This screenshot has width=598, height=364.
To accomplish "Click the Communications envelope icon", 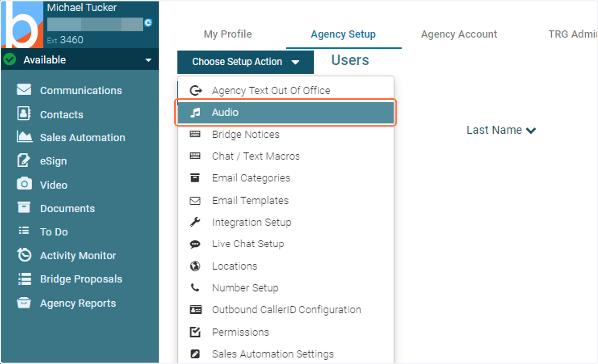I will point(24,90).
